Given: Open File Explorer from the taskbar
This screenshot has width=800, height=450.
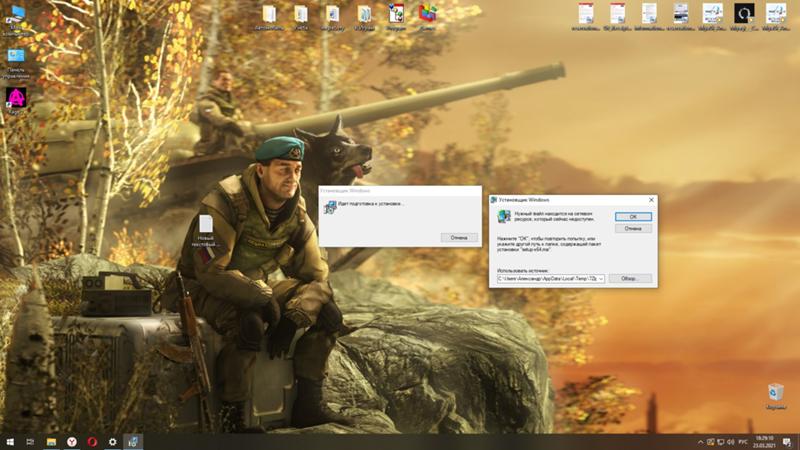Looking at the screenshot, I should pyautogui.click(x=51, y=442).
